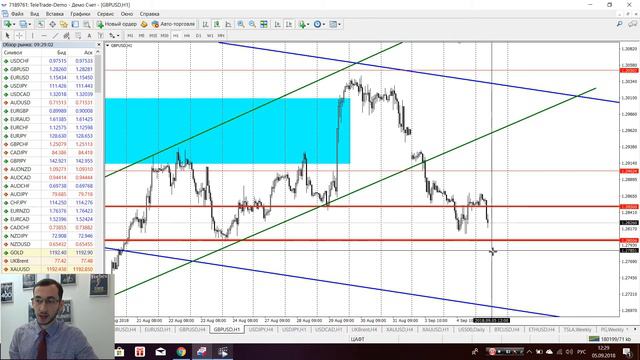Screen dimensions: 640x360
Task: Open the search icon in toolbar
Action: [620, 24]
